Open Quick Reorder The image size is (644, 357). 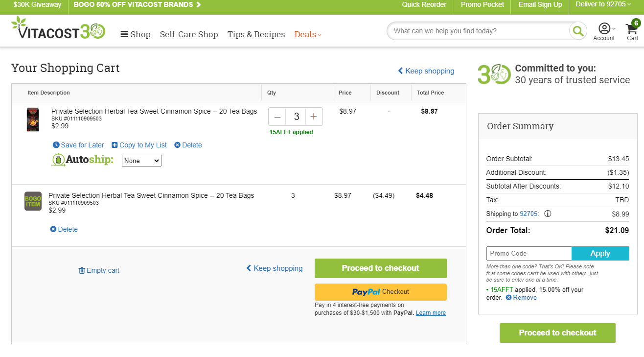click(424, 4)
